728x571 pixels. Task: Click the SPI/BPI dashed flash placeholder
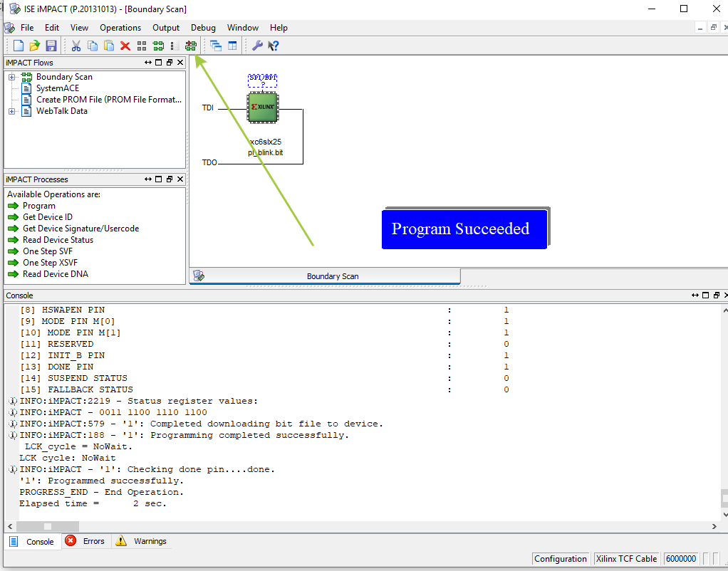pos(262,80)
